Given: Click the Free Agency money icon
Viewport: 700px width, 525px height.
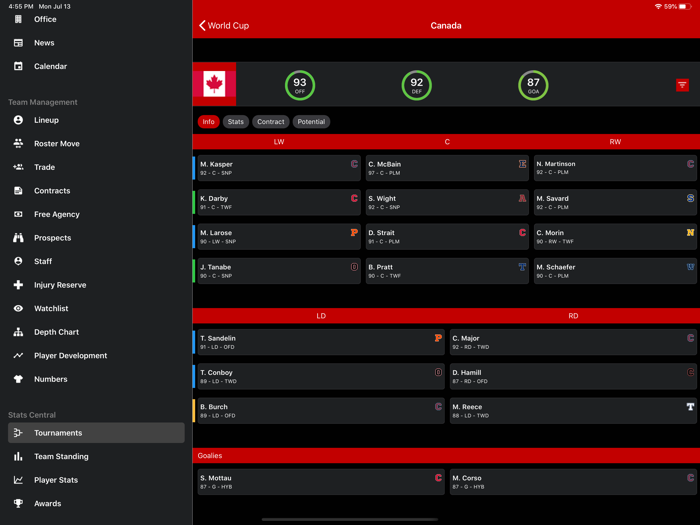Looking at the screenshot, I should pyautogui.click(x=18, y=214).
